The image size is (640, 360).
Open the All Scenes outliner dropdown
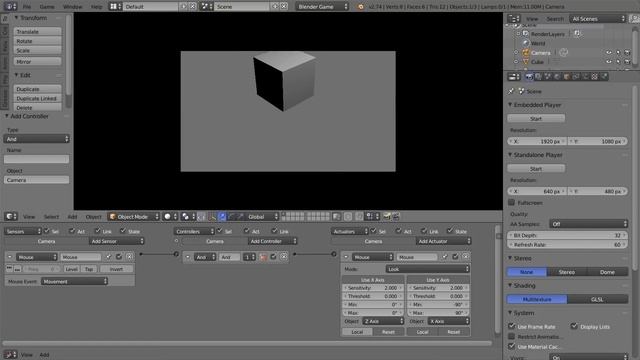pos(598,19)
